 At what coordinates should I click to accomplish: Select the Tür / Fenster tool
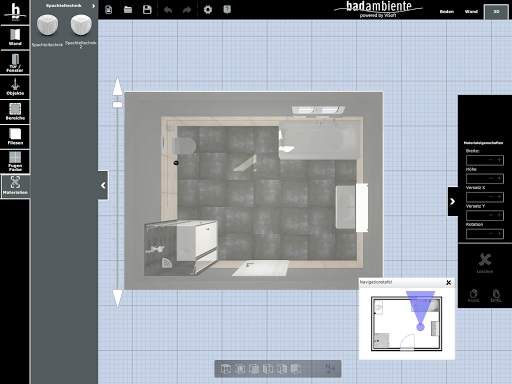point(15,63)
